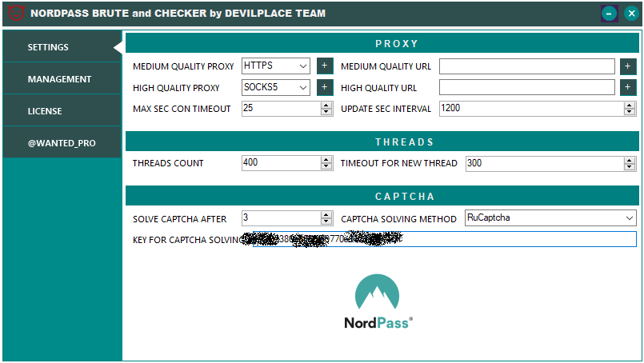
Task: Focus the Medium Quality URL input field
Action: pyautogui.click(x=527, y=66)
